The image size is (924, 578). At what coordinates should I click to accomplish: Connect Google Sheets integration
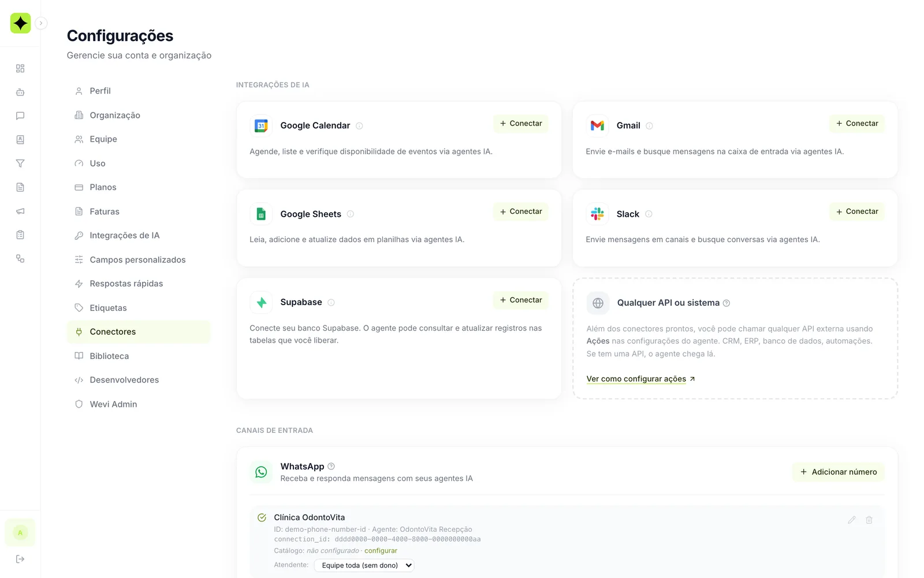pos(520,212)
